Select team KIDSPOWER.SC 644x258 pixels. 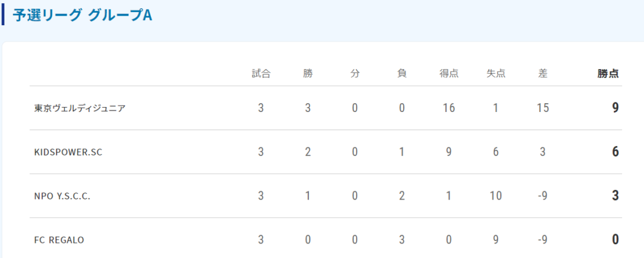point(68,152)
